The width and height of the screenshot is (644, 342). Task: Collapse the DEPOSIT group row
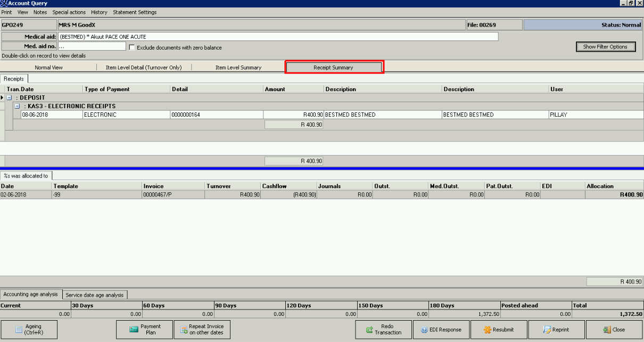[9, 97]
